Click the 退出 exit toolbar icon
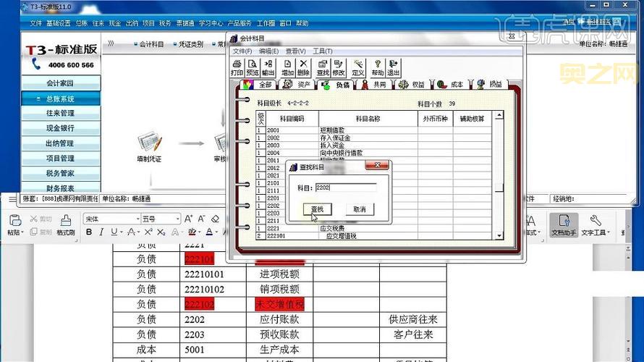The image size is (644, 362). 393,67
